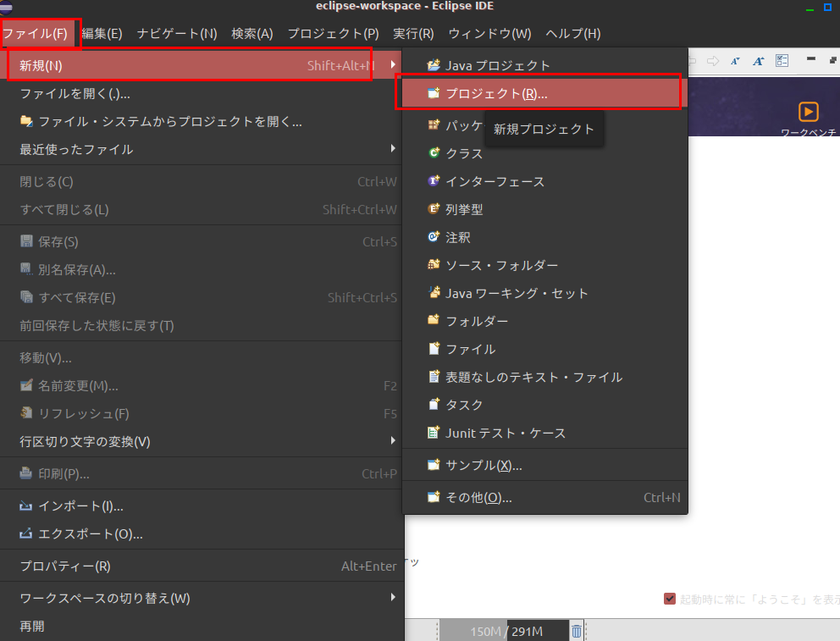The height and width of the screenshot is (641, 840).
Task: Click the エクスポート(O)... export icon
Action: point(25,533)
